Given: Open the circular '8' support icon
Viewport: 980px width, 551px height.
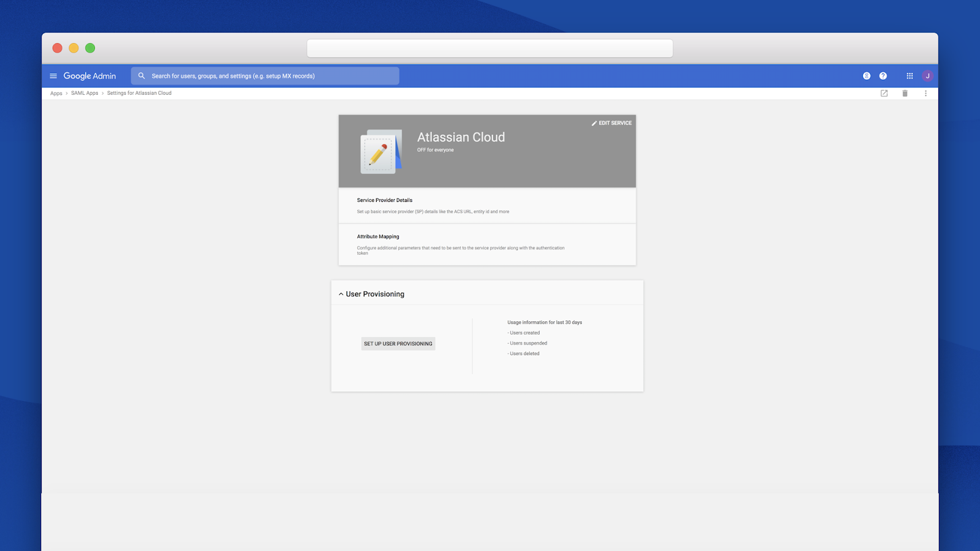Looking at the screenshot, I should point(867,76).
